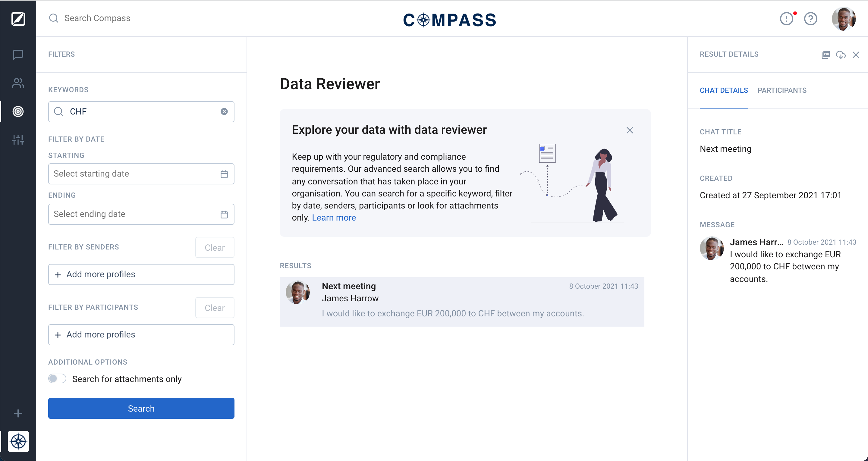Open the chat icon in the left sidebar

18,55
